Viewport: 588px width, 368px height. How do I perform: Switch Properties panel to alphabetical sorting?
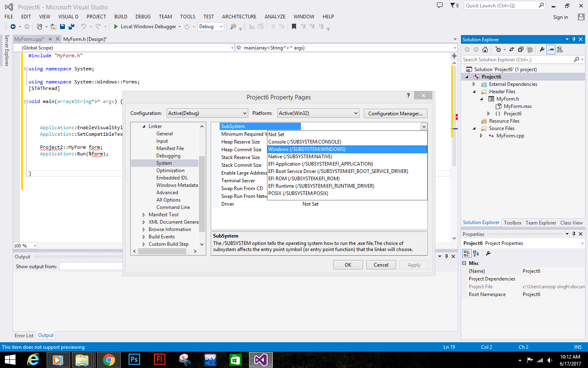(475, 253)
